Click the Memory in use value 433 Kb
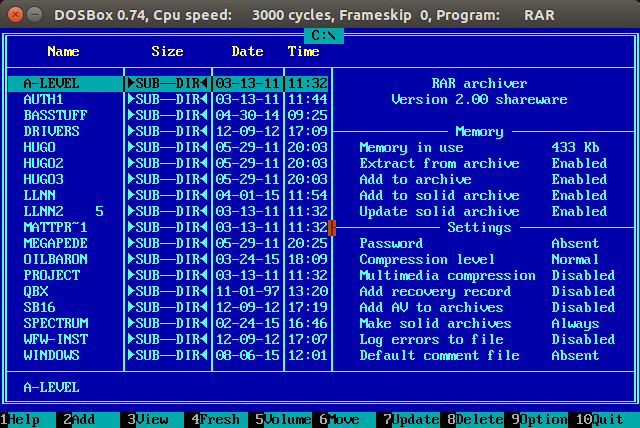This screenshot has width=640, height=428. [x=576, y=147]
